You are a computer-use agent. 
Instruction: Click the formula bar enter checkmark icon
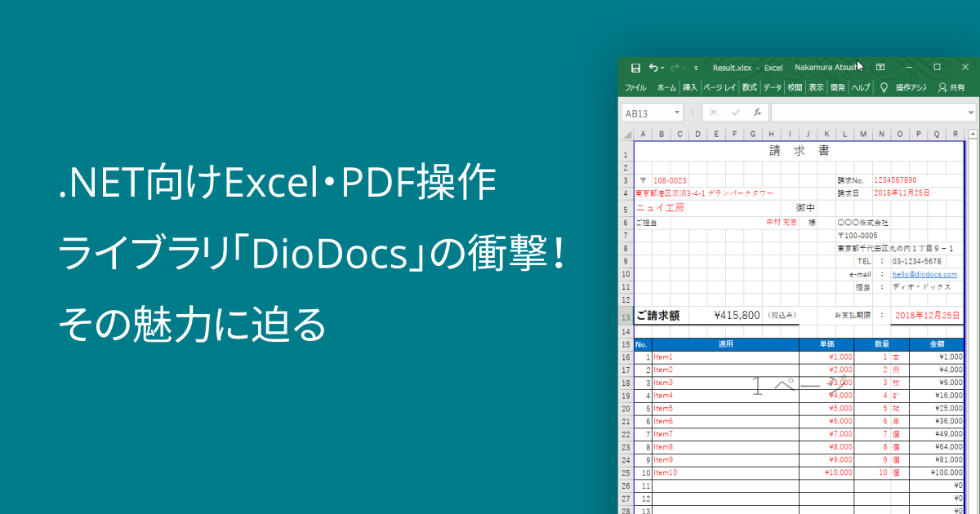tap(735, 113)
